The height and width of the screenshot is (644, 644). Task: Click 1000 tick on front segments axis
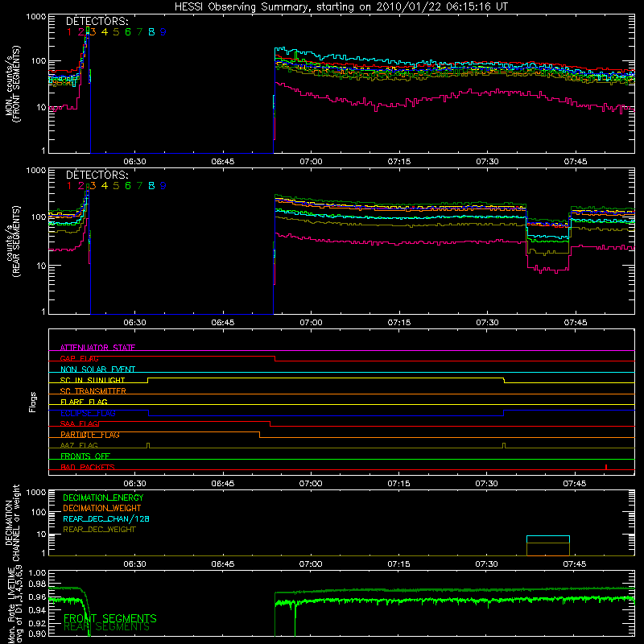(36, 17)
